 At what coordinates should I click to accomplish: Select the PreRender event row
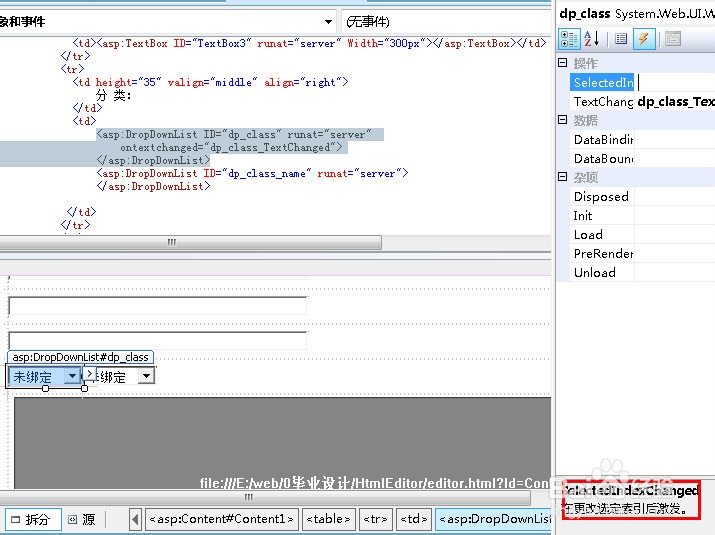point(602,254)
